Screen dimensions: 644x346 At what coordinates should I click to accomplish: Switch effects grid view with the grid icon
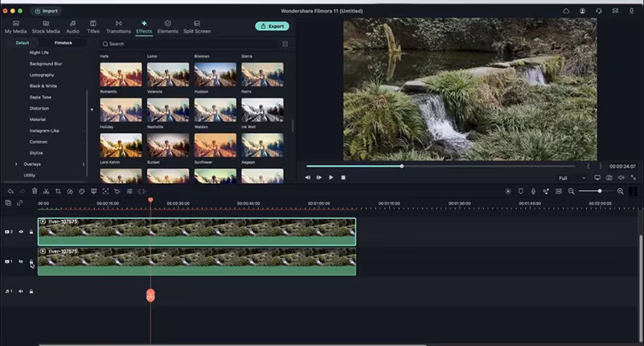(285, 44)
